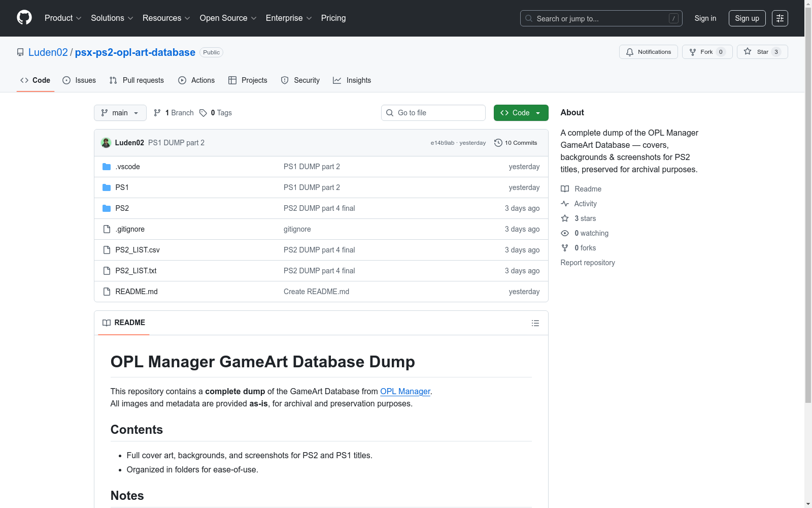
Task: Open the .gitignore file
Action: pyautogui.click(x=130, y=229)
